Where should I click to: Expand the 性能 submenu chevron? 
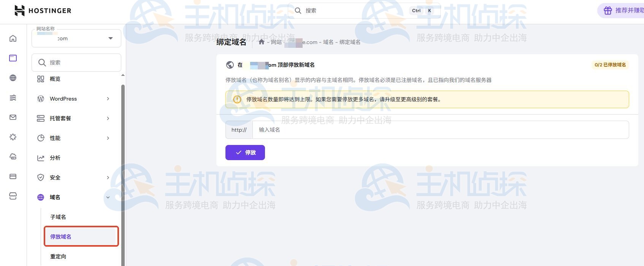click(x=108, y=138)
